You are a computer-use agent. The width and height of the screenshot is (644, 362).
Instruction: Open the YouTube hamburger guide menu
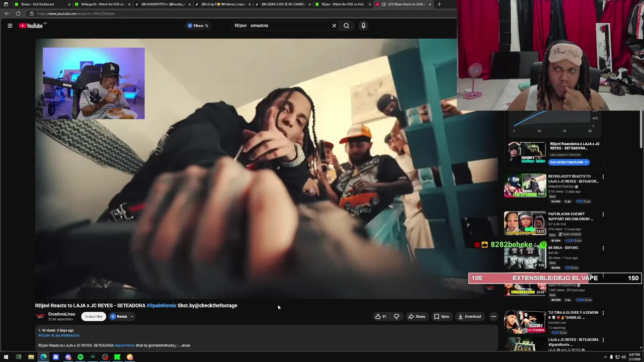[x=10, y=26]
